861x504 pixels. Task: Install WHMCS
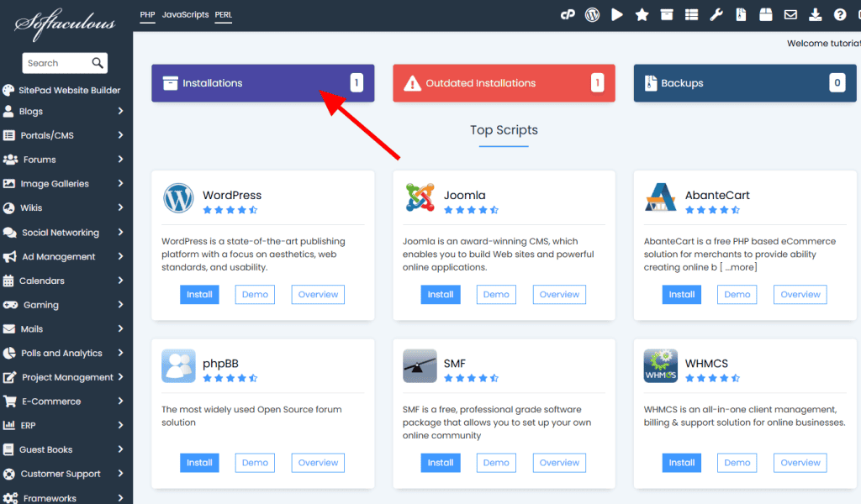681,463
